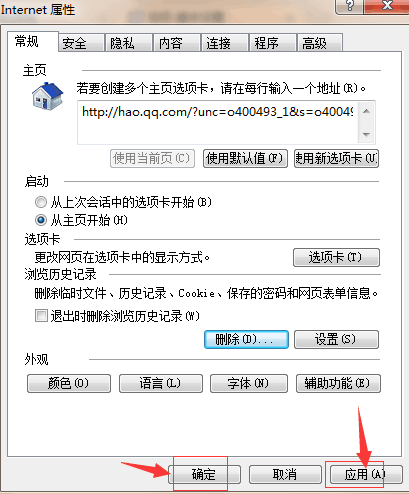
Task: Click the 删除(D)... button
Action: pos(246,339)
